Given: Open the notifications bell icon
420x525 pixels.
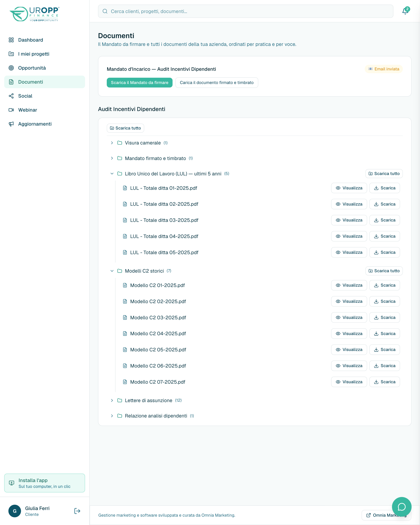Looking at the screenshot, I should click(x=405, y=11).
